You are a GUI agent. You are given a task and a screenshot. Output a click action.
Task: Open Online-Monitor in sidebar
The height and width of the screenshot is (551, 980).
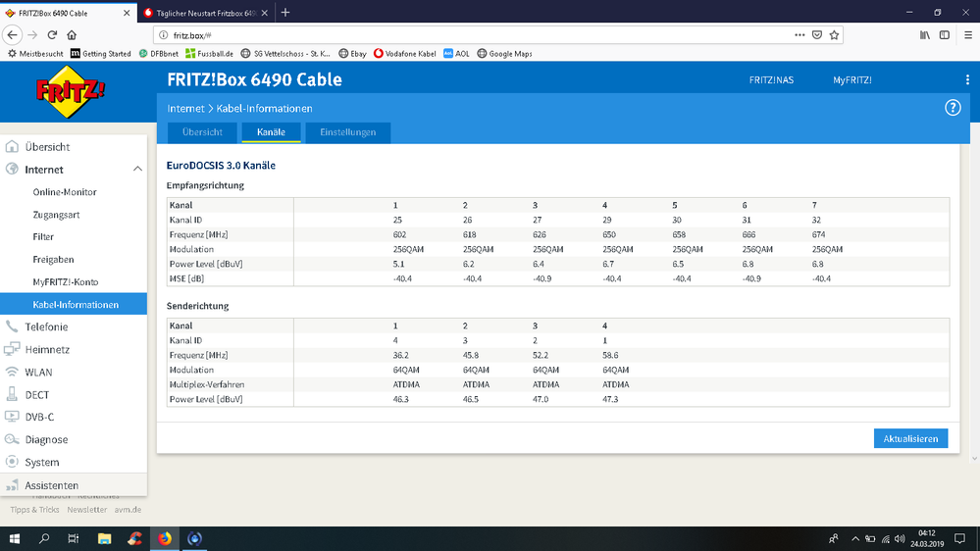click(65, 192)
